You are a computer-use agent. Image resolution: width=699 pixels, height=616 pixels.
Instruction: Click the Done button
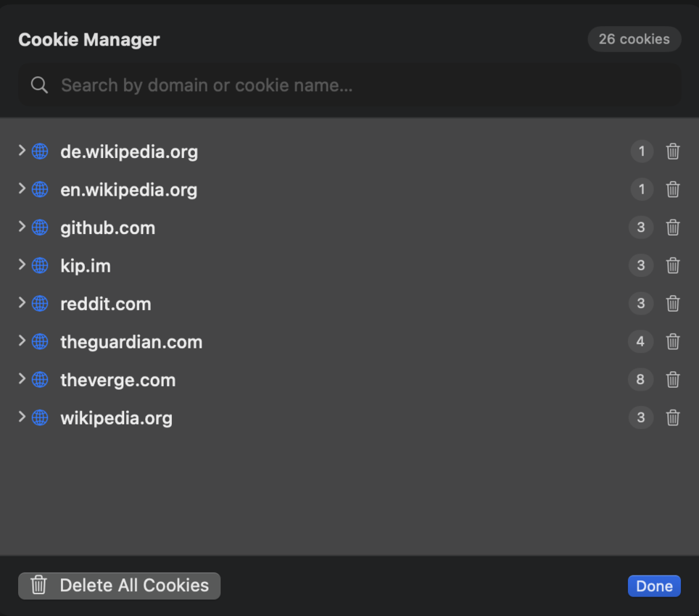654,586
